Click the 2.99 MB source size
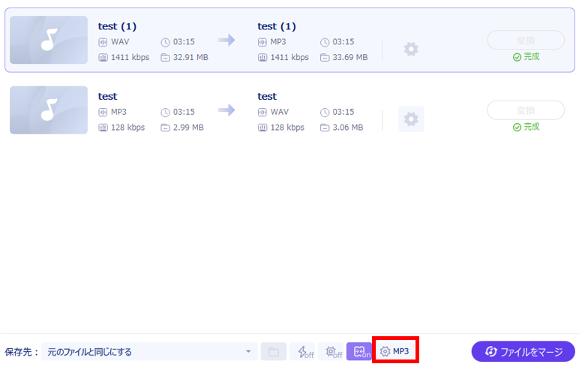Screen dimensions: 588x373 tap(188, 128)
